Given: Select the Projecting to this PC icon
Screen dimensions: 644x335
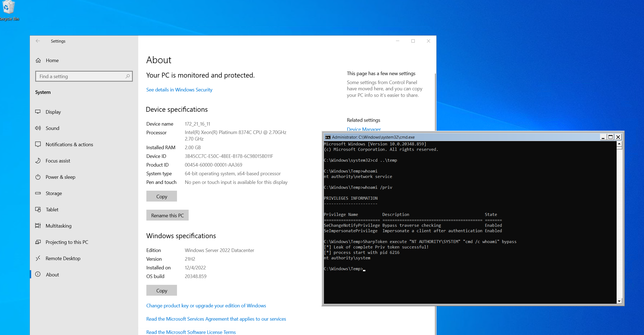Looking at the screenshot, I should (38, 242).
